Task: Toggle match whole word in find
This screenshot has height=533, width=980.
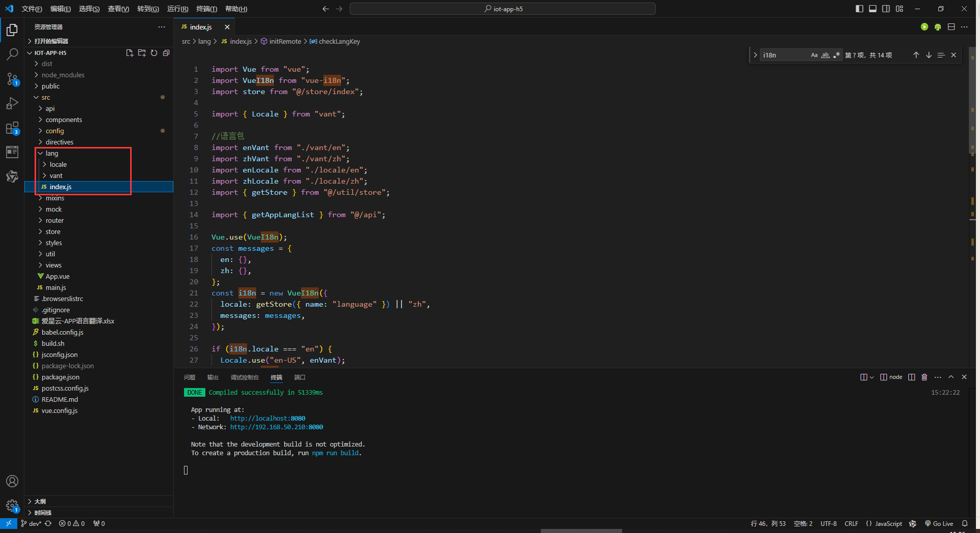Action: 825,55
